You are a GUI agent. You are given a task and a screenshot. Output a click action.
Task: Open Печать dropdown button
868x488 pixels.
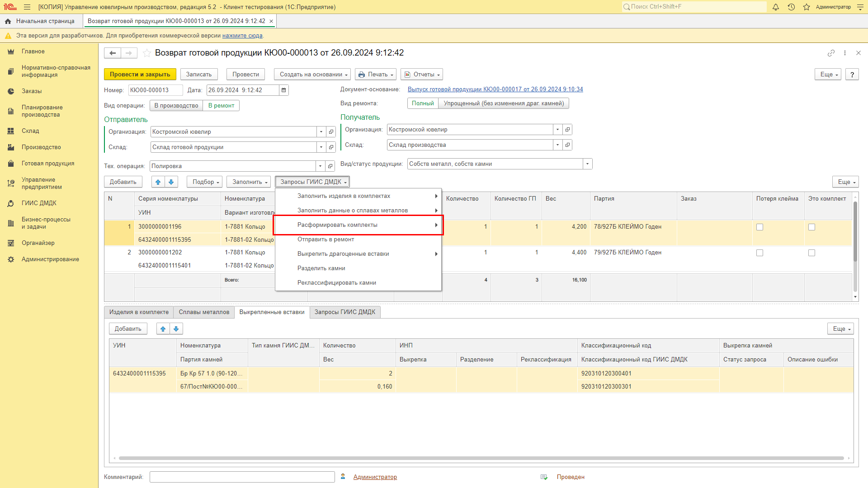(x=376, y=75)
